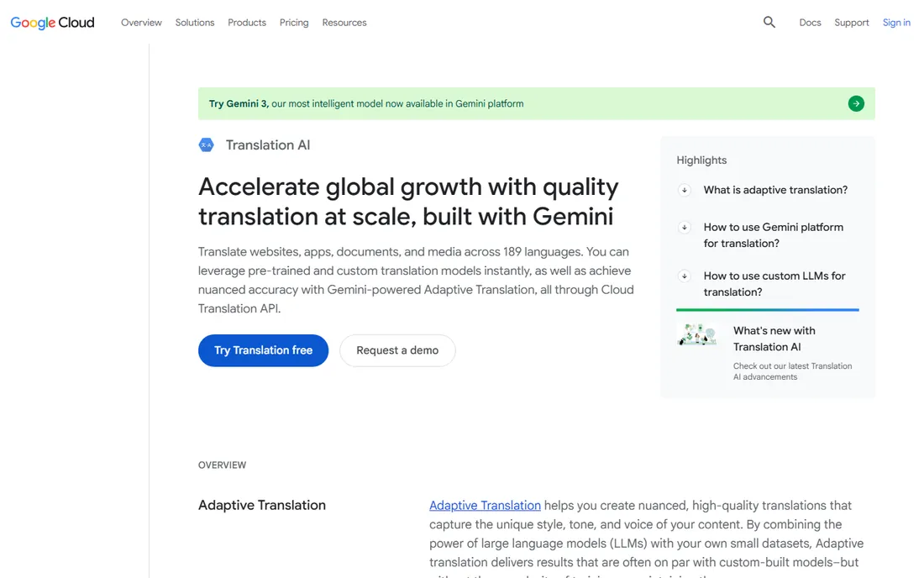Viewport: 924px width, 578px height.
Task: Click green arrow on Gemini 3 banner
Action: pyautogui.click(x=856, y=103)
